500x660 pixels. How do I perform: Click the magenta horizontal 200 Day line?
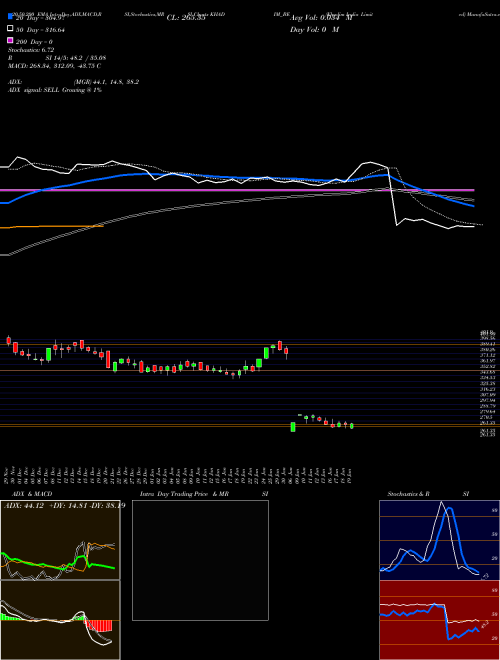coord(237,190)
